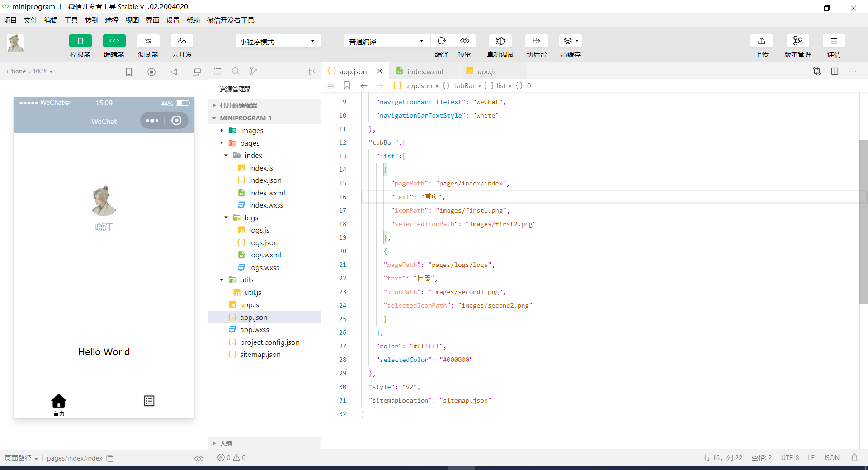This screenshot has height=470, width=868.
Task: Click the 编译 compile refresh icon
Action: pyautogui.click(x=442, y=41)
